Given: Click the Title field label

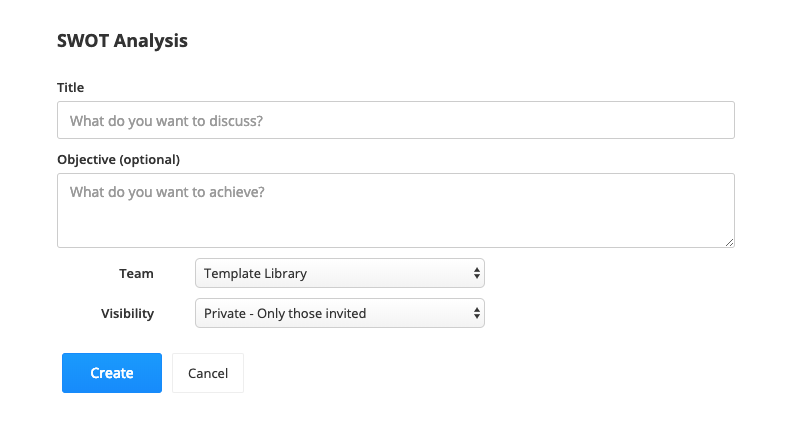Looking at the screenshot, I should pyautogui.click(x=71, y=88).
